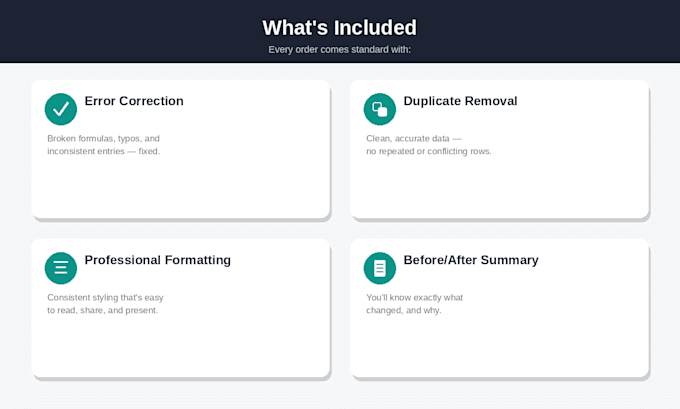Image resolution: width=680 pixels, height=409 pixels.
Task: Click the 'Every order comes standard with' subtitle
Action: (x=340, y=49)
